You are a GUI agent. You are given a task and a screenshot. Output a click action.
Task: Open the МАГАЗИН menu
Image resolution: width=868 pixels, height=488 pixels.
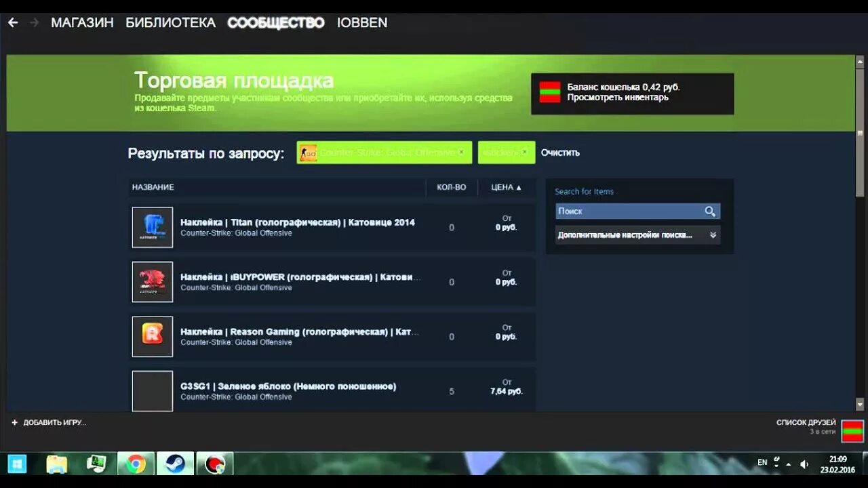click(x=82, y=22)
